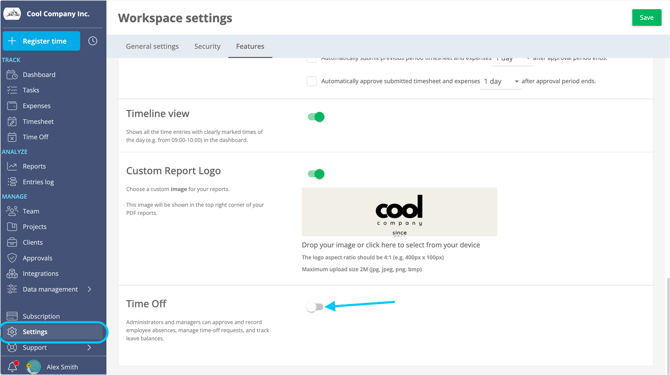Open Reports from the sidebar
The image size is (670, 375).
pos(34,166)
